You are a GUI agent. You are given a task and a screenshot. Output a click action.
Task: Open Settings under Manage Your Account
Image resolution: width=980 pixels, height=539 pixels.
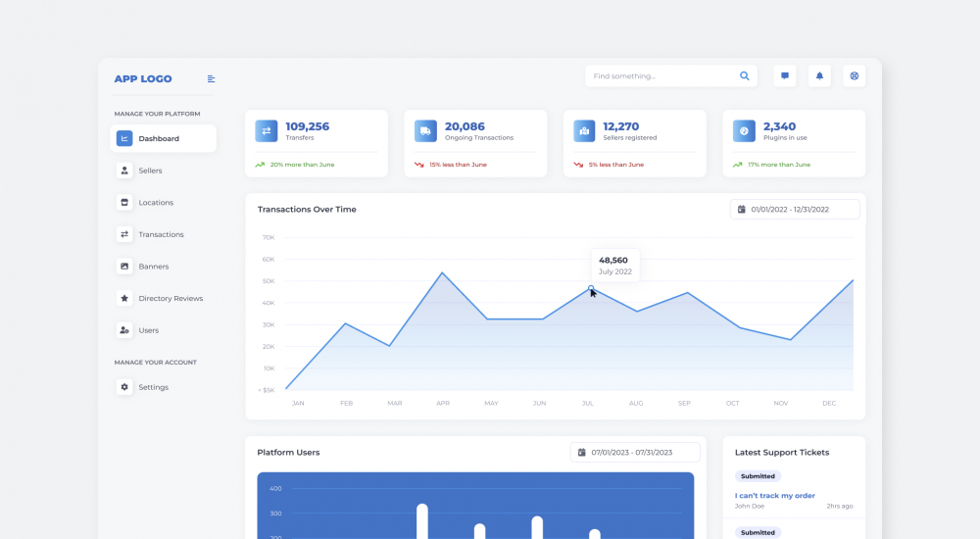pos(153,387)
